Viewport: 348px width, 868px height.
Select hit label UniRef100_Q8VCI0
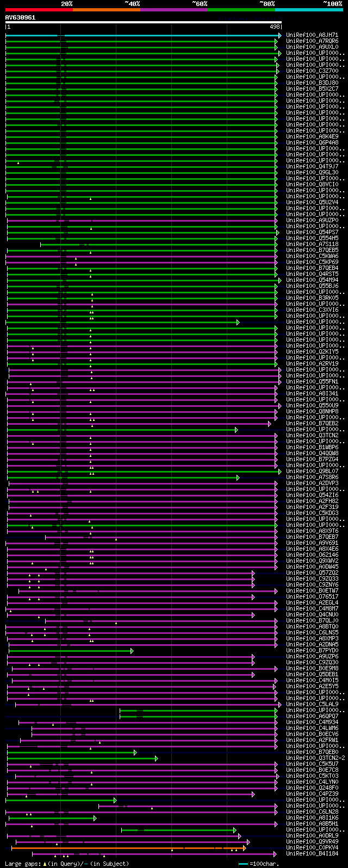coord(312,185)
